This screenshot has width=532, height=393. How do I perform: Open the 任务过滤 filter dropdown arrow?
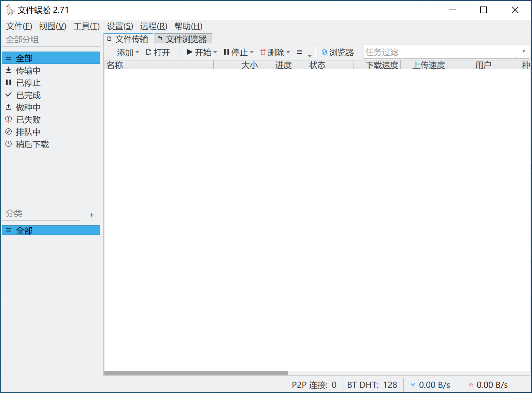[x=524, y=52]
